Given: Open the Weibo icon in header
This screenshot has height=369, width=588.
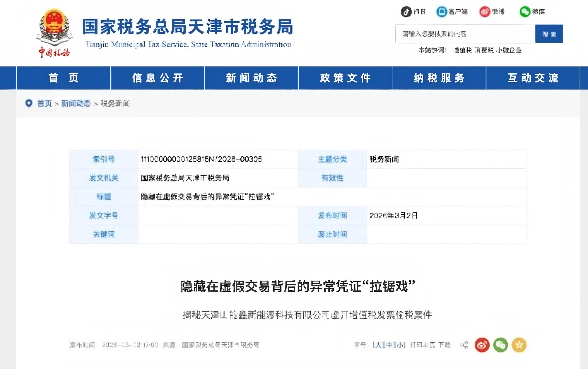Looking at the screenshot, I should pos(485,12).
